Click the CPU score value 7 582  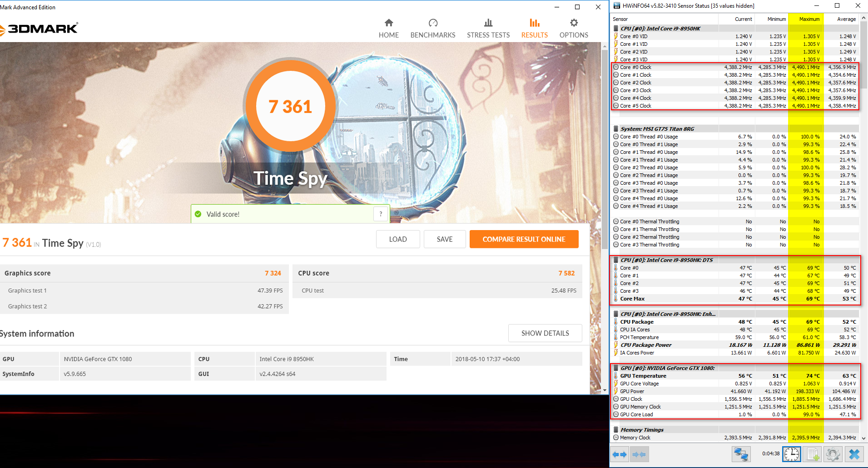pyautogui.click(x=566, y=273)
